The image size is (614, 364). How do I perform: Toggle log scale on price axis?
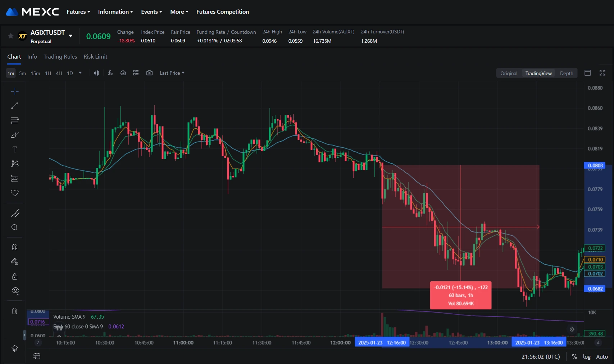tap(587, 357)
